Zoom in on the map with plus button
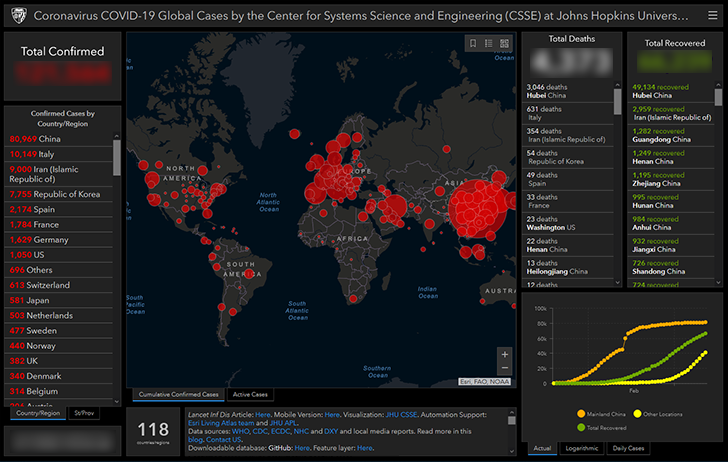728x462 pixels. [x=504, y=354]
